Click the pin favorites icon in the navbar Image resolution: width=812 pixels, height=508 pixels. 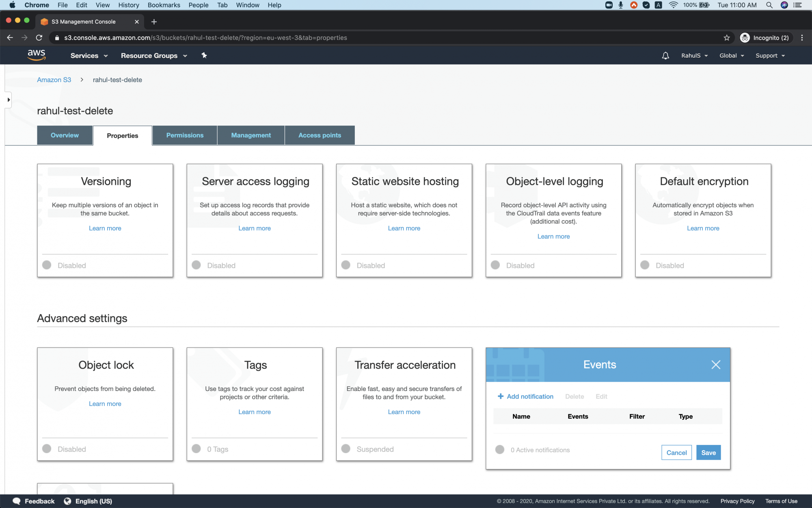tap(204, 55)
